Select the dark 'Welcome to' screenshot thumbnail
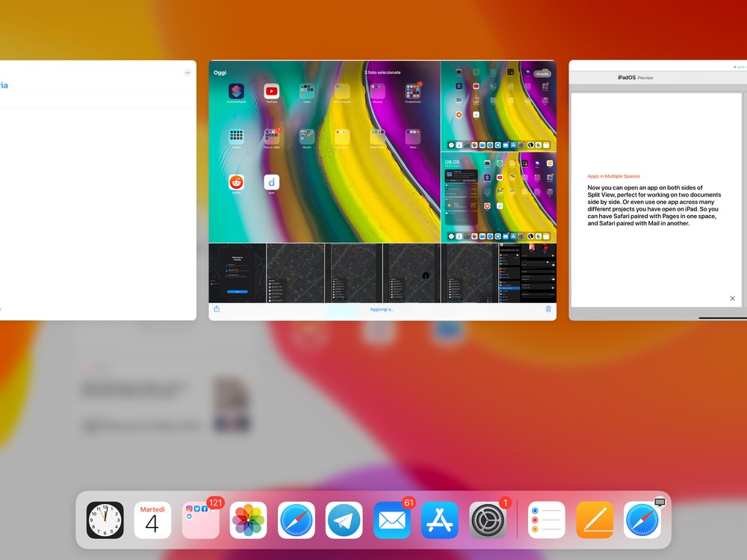This screenshot has width=747, height=560. click(x=238, y=273)
